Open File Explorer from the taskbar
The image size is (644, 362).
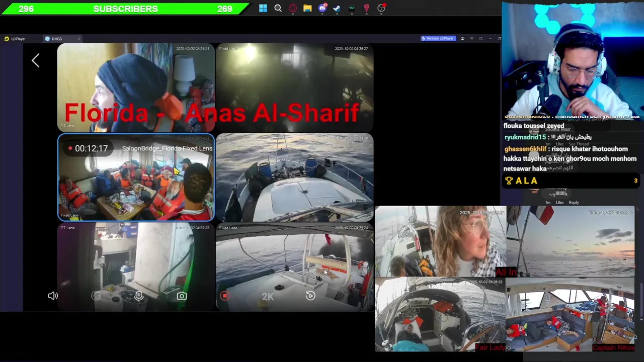pyautogui.click(x=307, y=8)
